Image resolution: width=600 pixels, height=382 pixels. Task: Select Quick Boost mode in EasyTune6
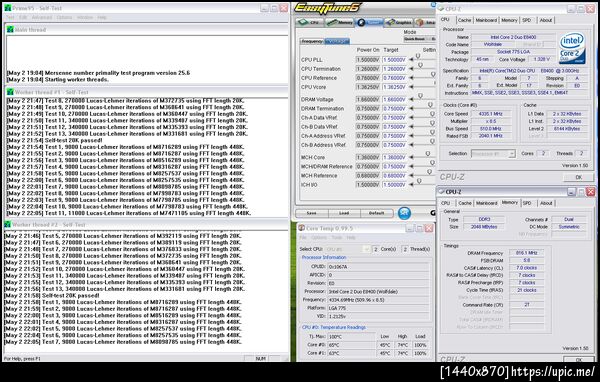tap(415, 39)
